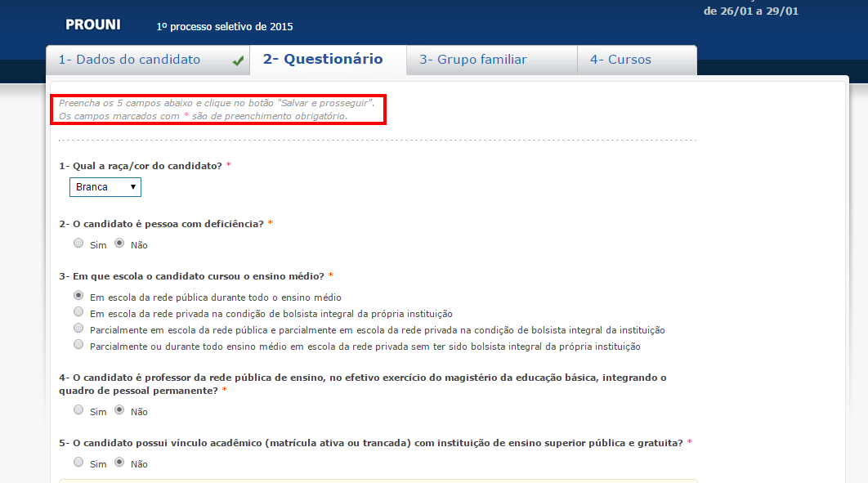Pick parcialmente em escola pública e privada option
Image resolution: width=868 pixels, height=483 pixels.
(78, 328)
